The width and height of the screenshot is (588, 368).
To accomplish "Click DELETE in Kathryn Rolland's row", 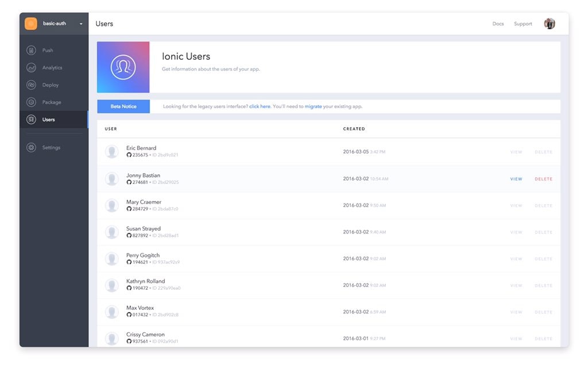I will tap(543, 286).
